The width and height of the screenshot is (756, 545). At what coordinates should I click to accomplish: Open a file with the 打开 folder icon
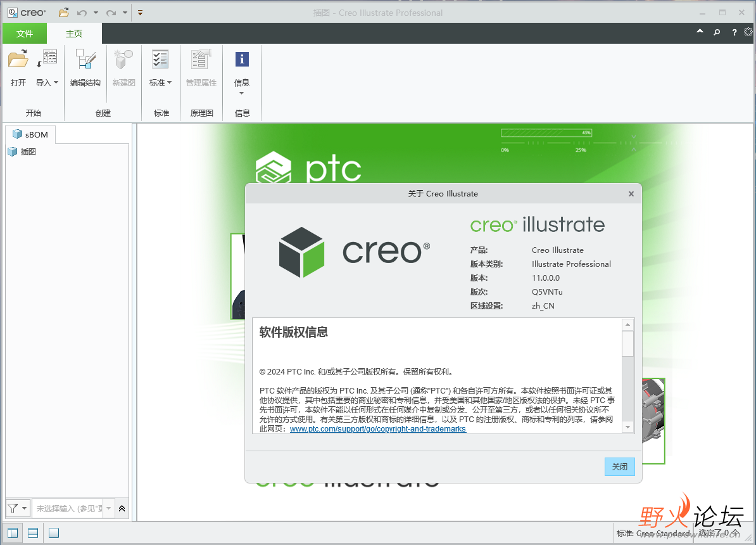[x=18, y=59]
